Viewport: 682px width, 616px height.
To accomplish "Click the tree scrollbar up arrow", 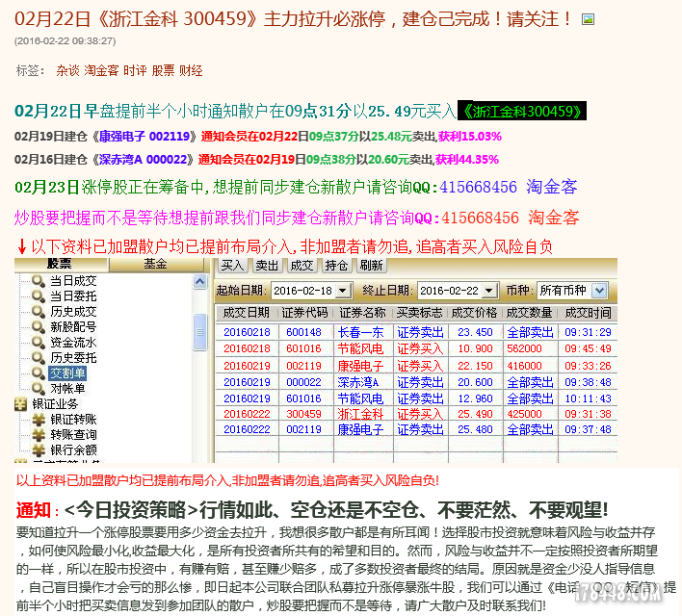I will (199, 282).
